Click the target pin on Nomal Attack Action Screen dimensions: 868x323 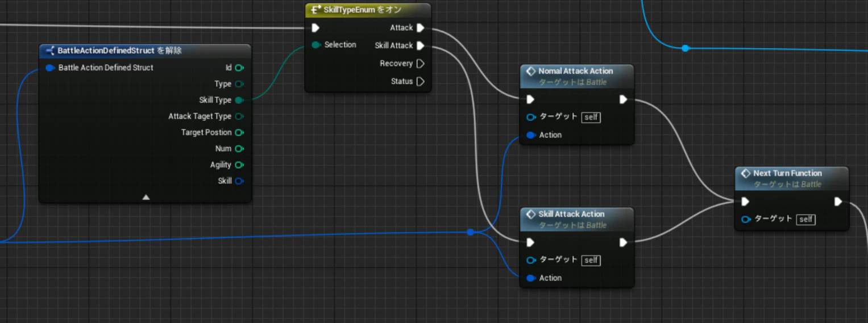tap(531, 118)
